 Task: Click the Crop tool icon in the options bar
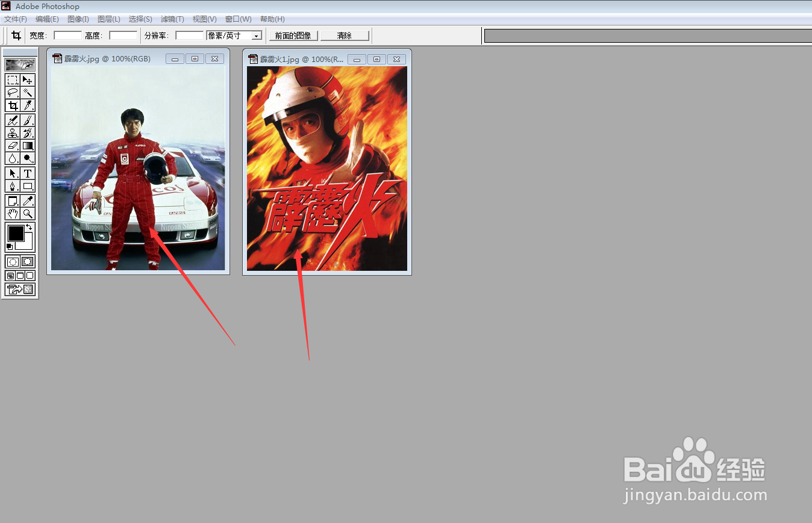[x=17, y=36]
